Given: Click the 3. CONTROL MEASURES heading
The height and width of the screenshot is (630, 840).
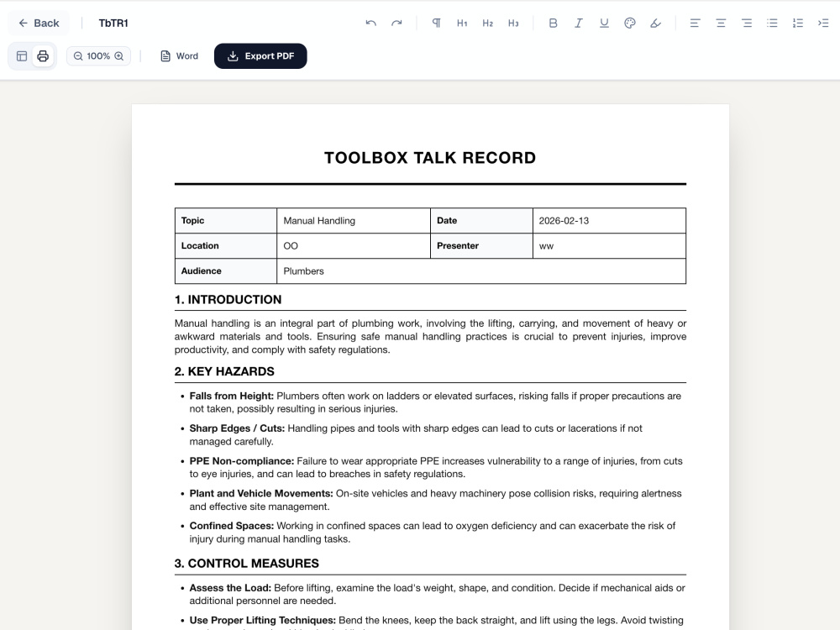Looking at the screenshot, I should [x=247, y=563].
